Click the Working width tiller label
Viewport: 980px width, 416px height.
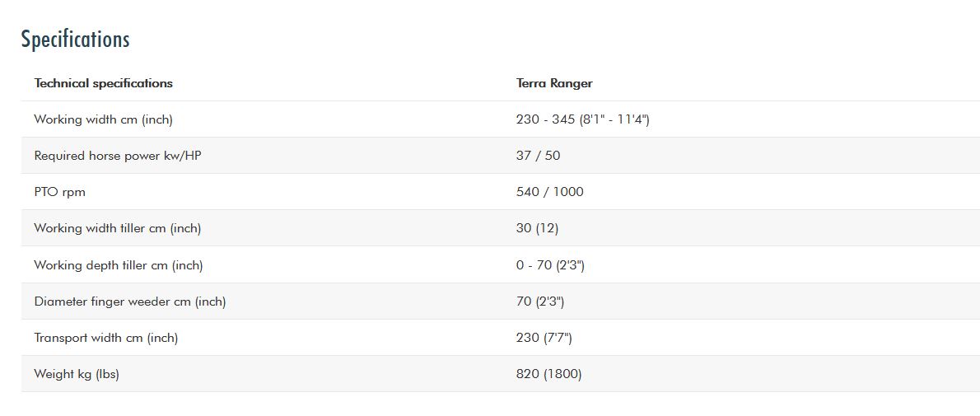[117, 228]
